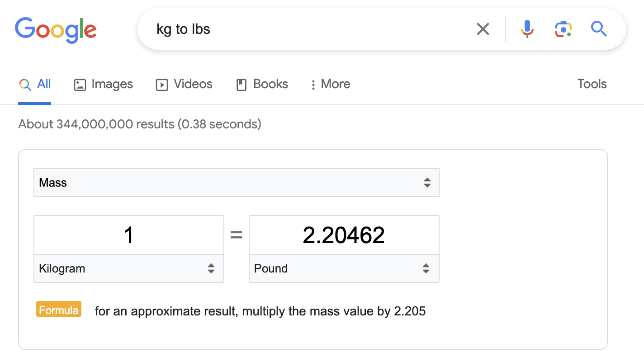The width and height of the screenshot is (644, 357).
Task: Click the kilogram value field showing 1
Action: click(x=129, y=235)
